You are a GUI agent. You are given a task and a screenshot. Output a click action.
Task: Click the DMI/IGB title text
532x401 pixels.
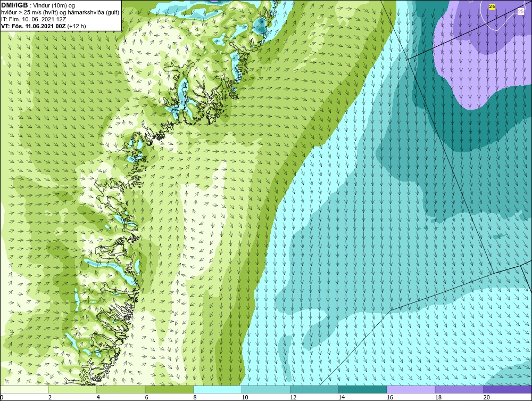(14, 5)
